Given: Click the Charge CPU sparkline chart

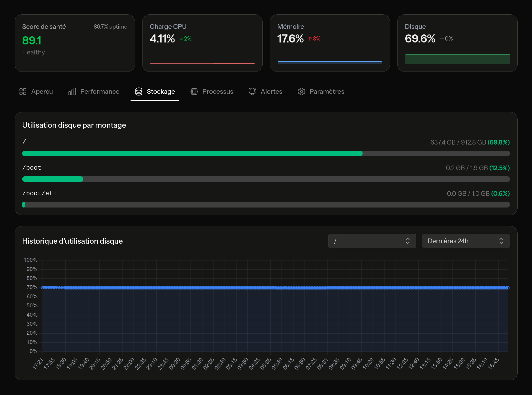Looking at the screenshot, I should [202, 63].
